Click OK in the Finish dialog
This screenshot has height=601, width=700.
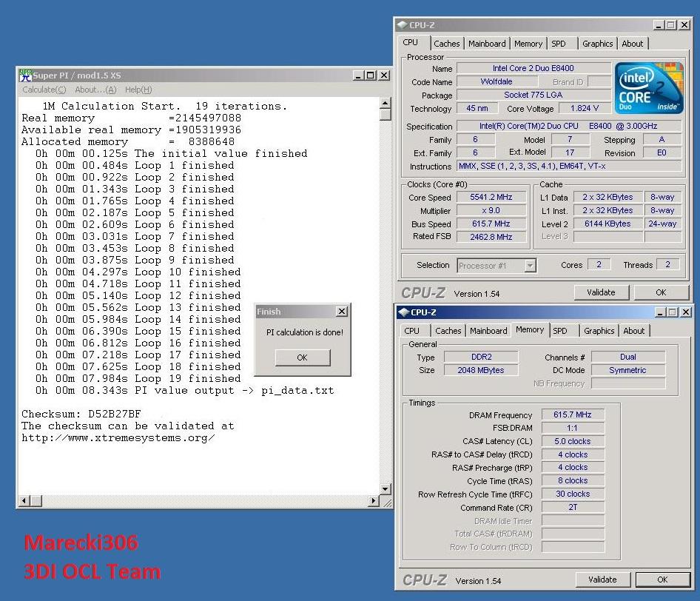(302, 357)
